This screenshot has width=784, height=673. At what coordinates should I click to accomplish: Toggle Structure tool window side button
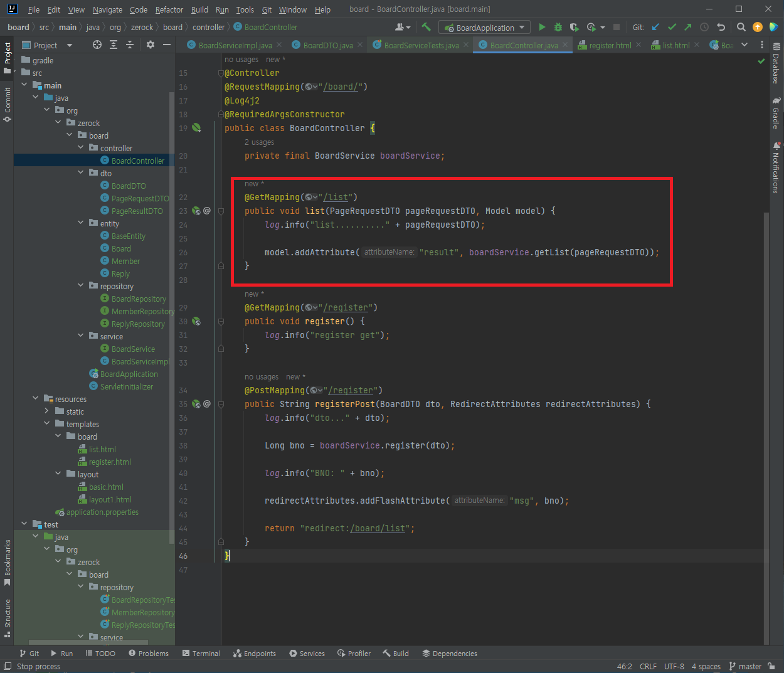point(8,618)
